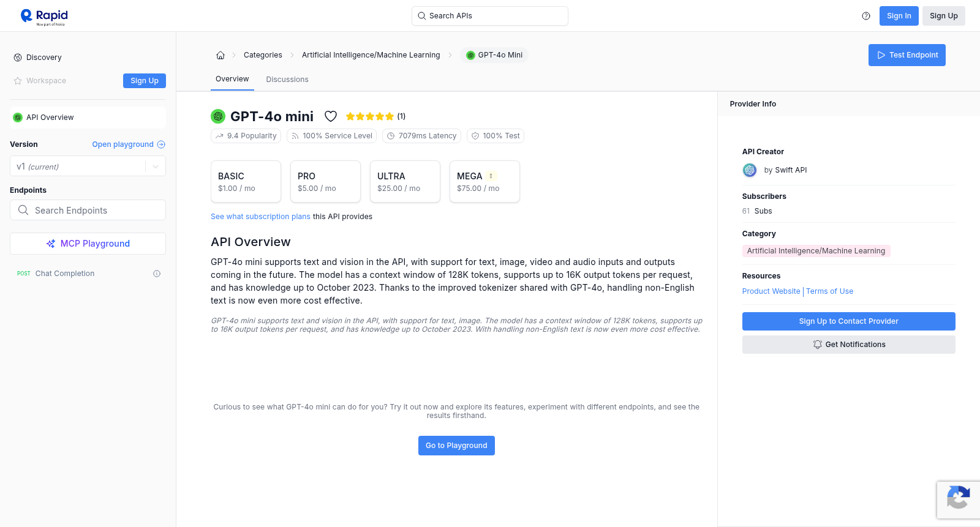Viewport: 980px width, 527px height.
Task: Click the GPT-4o mini title logo
Action: pyautogui.click(x=218, y=116)
